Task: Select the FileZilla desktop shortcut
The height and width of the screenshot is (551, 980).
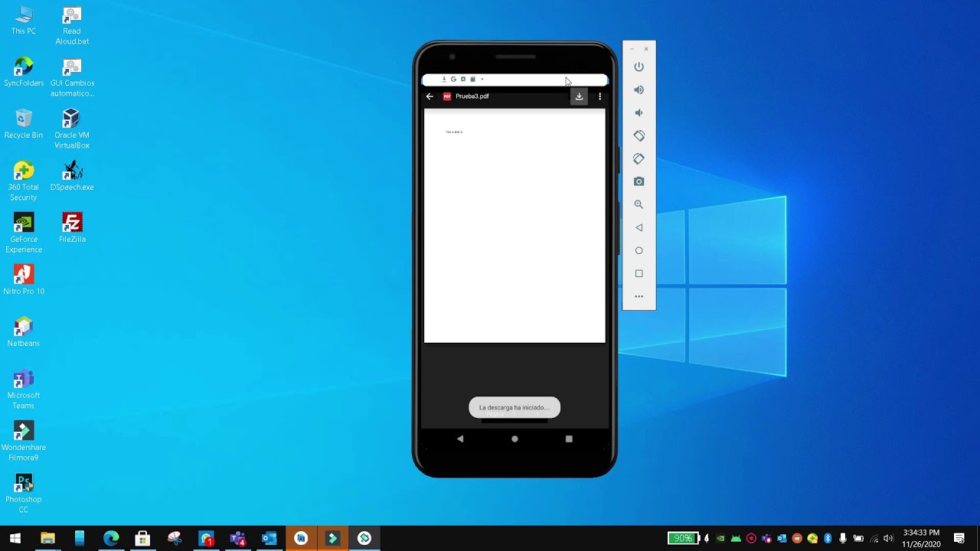Action: (x=72, y=229)
